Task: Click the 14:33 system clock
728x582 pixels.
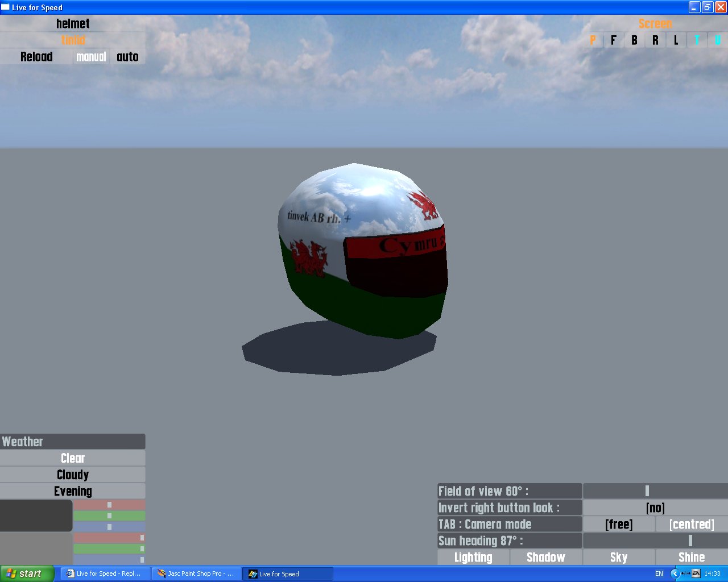Action: (712, 573)
